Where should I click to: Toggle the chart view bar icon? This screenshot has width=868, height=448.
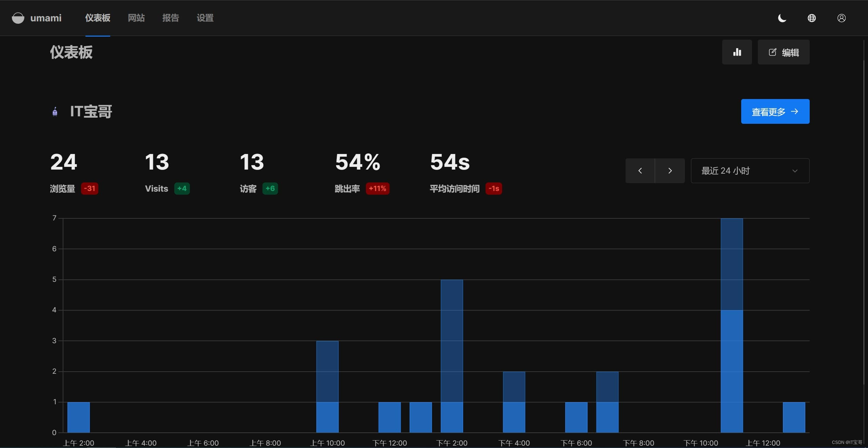737,52
